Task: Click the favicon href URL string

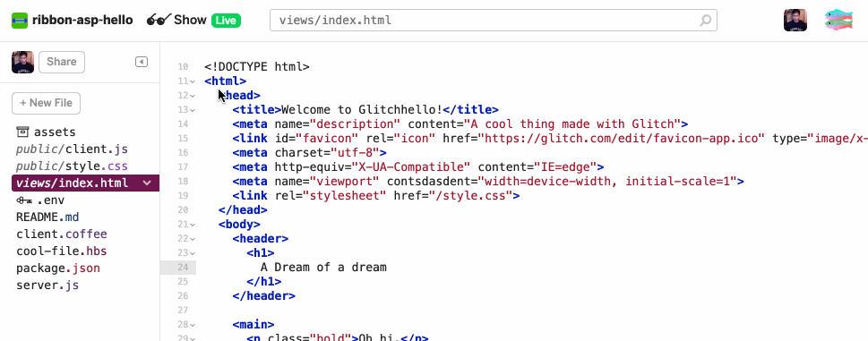Action: tap(621, 138)
